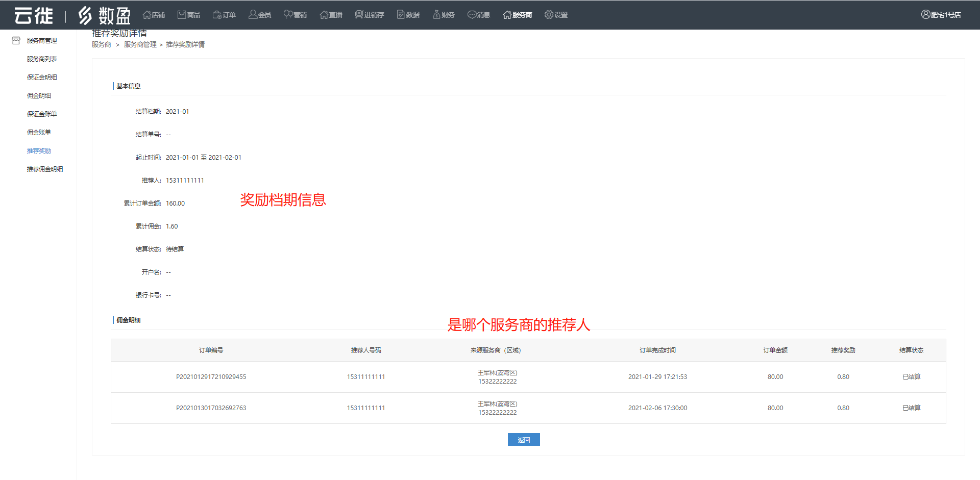980x480 pixels.
Task: Open the 肥宅1号店 account menu
Action: tap(941, 15)
